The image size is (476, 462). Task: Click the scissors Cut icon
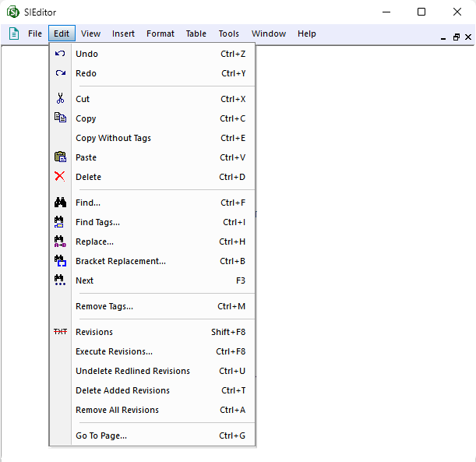[60, 98]
